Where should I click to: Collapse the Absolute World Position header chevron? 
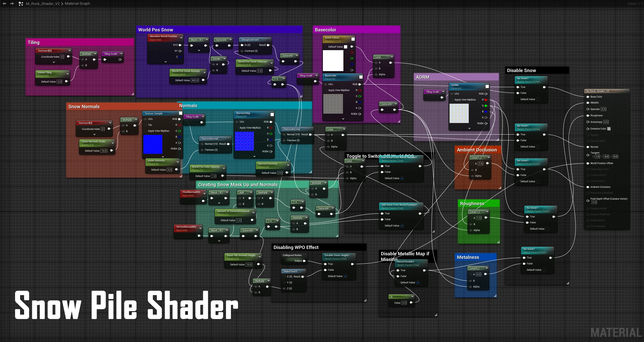pos(181,38)
